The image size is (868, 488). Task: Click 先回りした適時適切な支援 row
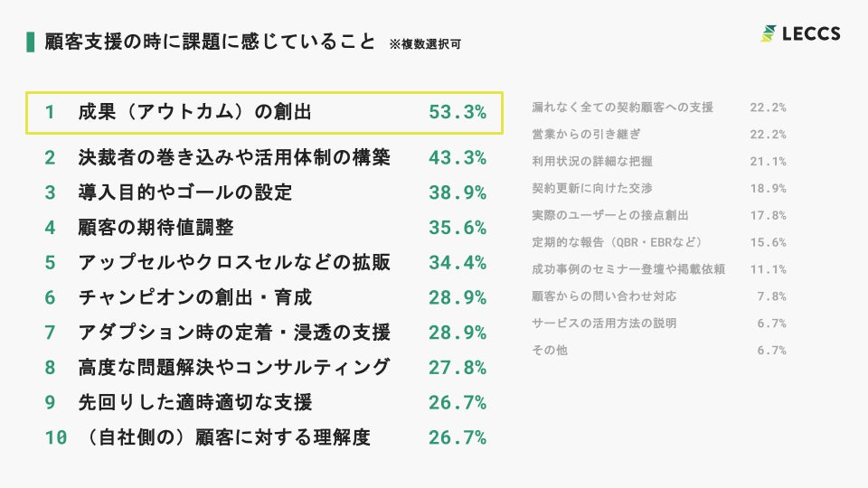(x=195, y=402)
